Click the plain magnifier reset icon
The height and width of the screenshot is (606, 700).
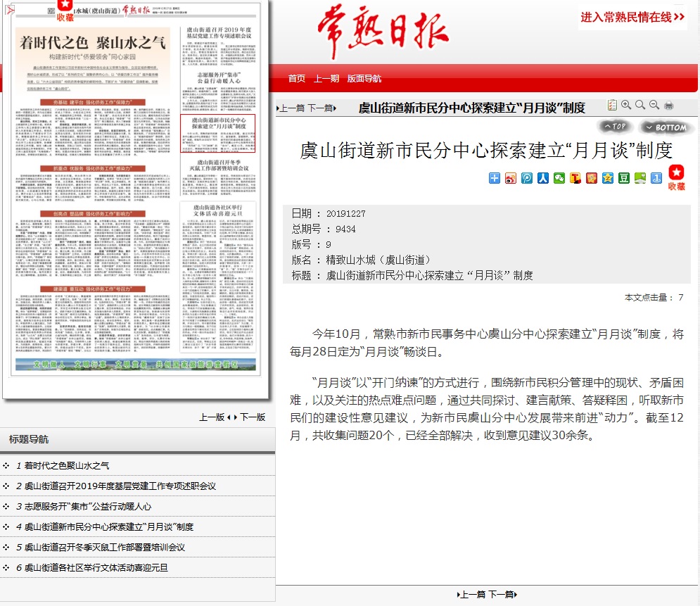point(640,105)
